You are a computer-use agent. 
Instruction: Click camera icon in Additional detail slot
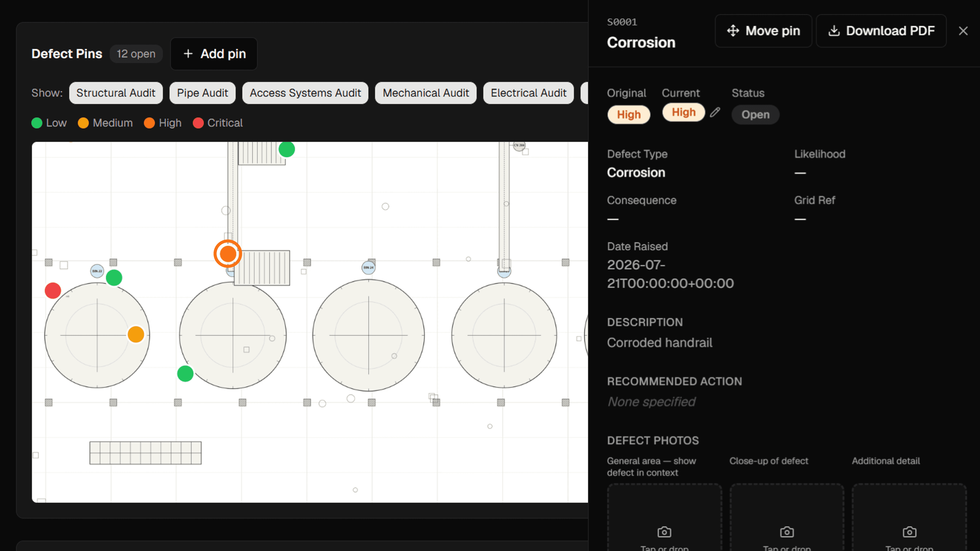coord(909,532)
